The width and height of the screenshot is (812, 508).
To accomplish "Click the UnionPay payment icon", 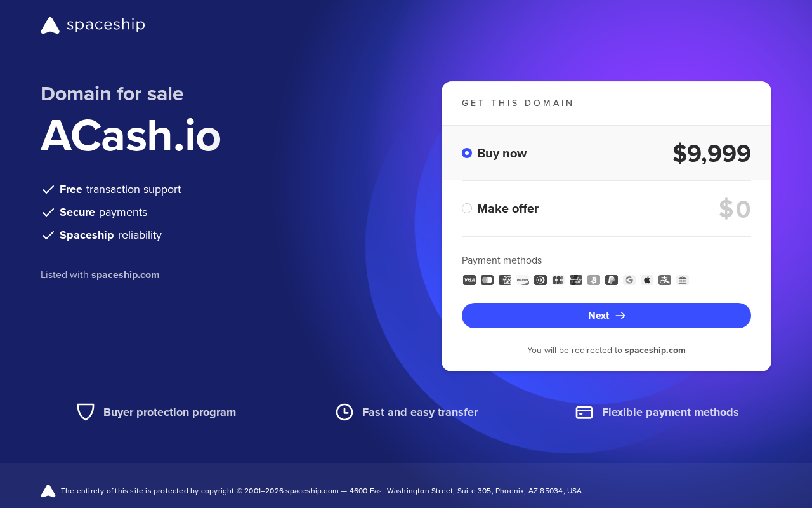I will (x=576, y=280).
